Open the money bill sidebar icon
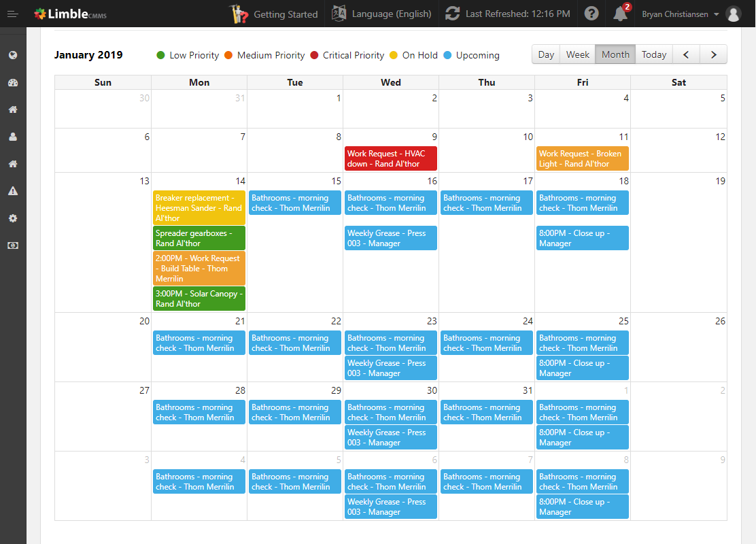 click(13, 245)
